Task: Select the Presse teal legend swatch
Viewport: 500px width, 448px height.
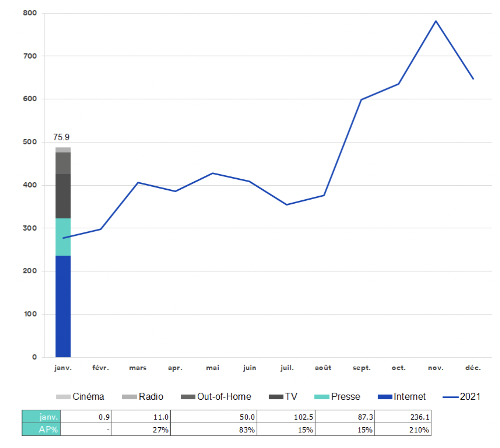Action: (322, 397)
